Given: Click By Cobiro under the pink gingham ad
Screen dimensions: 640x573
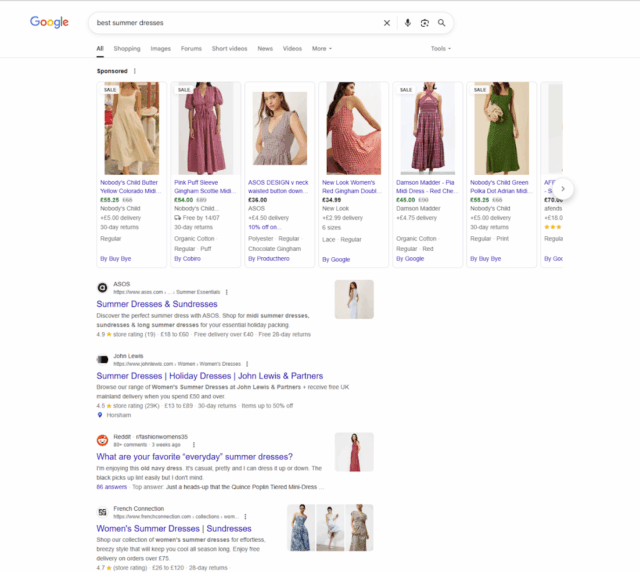Looking at the screenshot, I should (187, 259).
